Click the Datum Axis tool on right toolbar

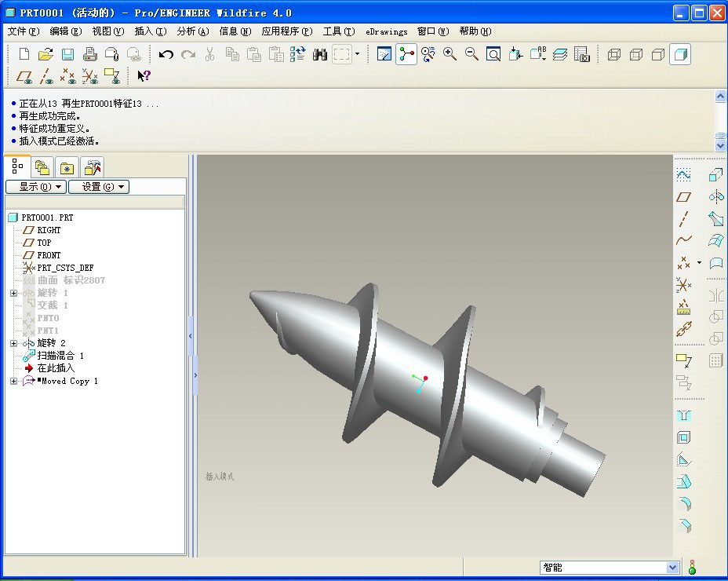tap(683, 219)
